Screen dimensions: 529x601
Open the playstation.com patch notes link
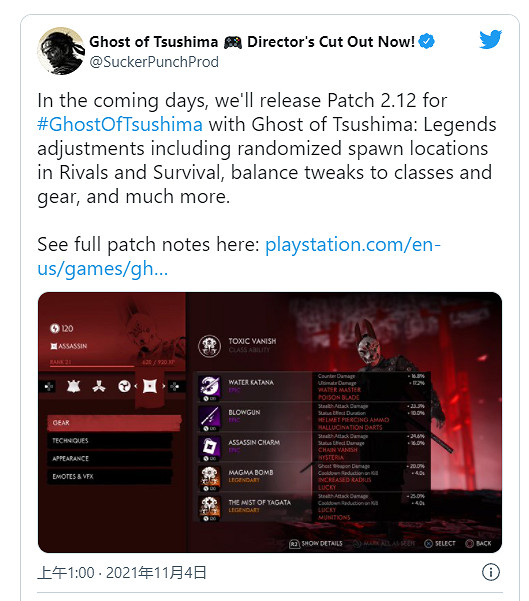(x=238, y=256)
